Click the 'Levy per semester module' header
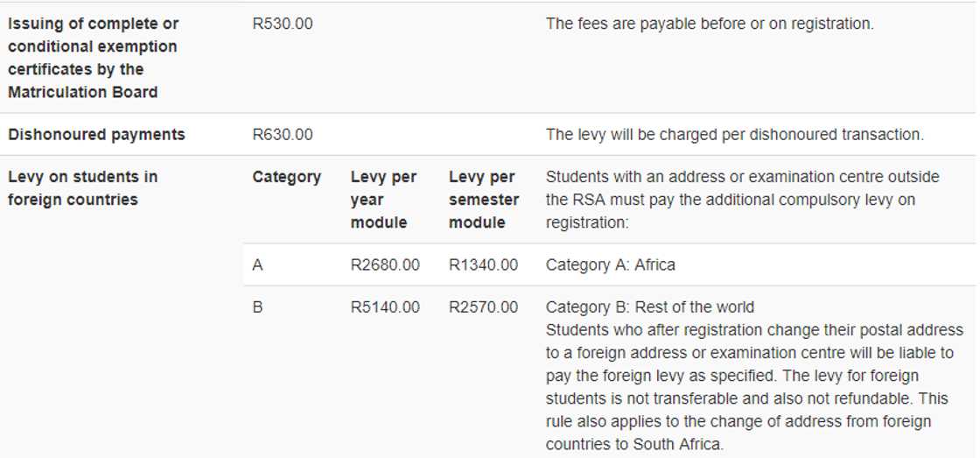This screenshot has height=458, width=980. tap(483, 200)
